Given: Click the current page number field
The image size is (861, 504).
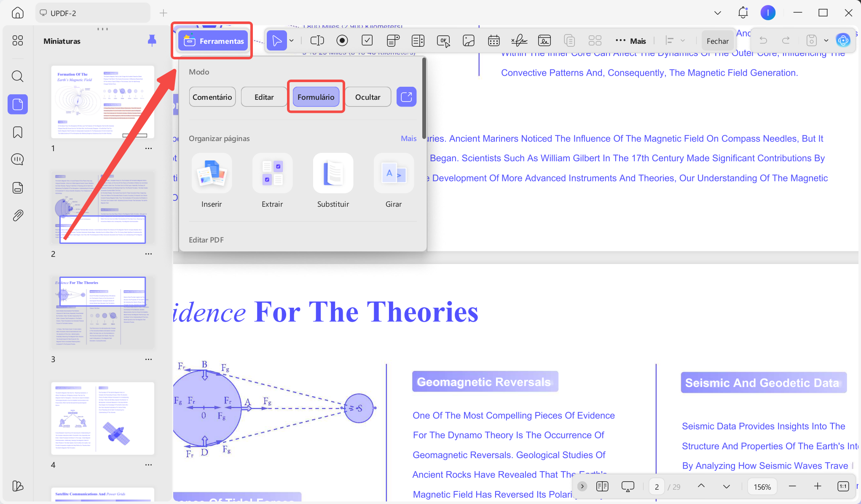Looking at the screenshot, I should click(x=657, y=487).
